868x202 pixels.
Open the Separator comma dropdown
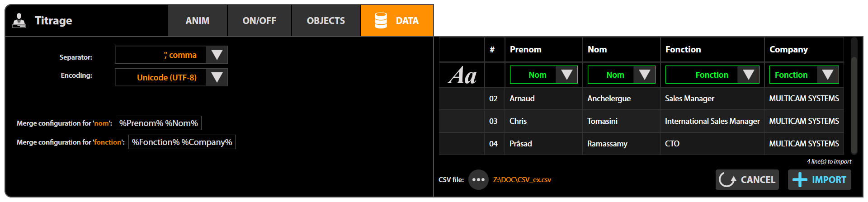coord(217,55)
